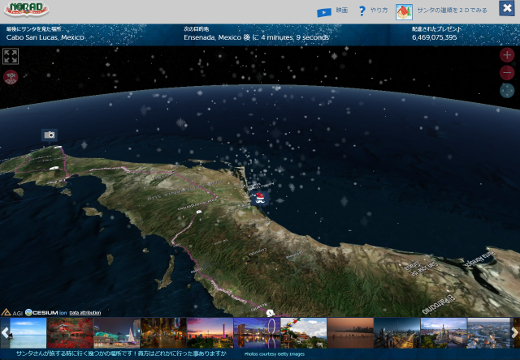
Task: Open the tropical beach thumbnail
Action: pyautogui.click(x=28, y=333)
